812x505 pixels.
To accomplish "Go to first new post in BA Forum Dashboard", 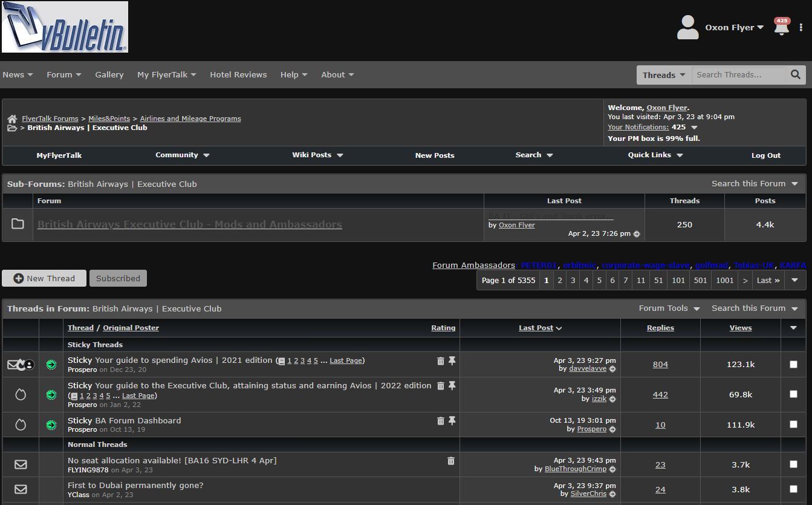I will [51, 425].
